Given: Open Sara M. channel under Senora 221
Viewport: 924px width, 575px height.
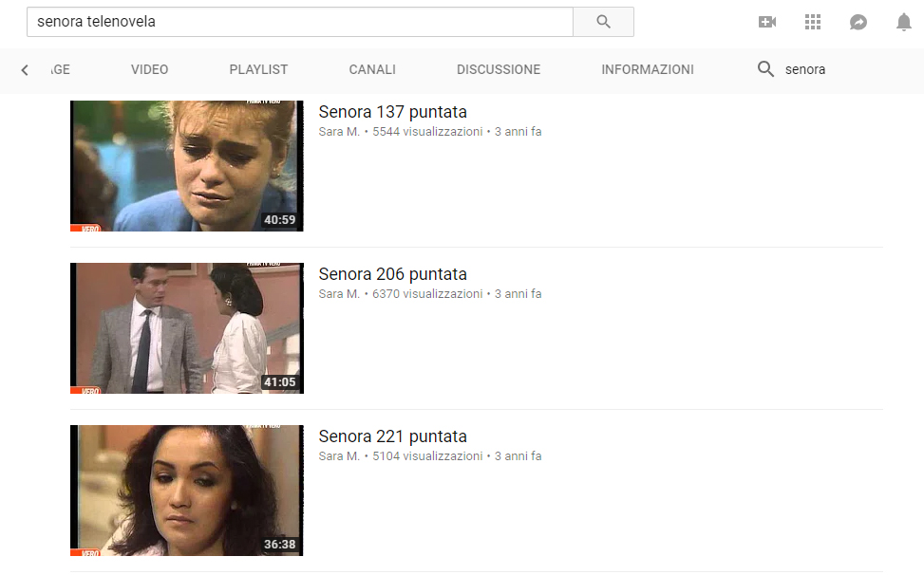Looking at the screenshot, I should tap(339, 456).
